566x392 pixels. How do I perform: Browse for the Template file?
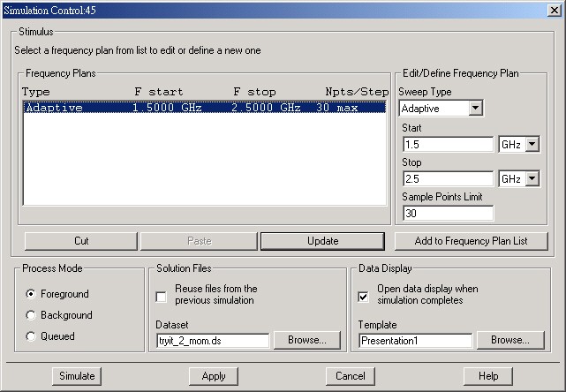click(510, 340)
